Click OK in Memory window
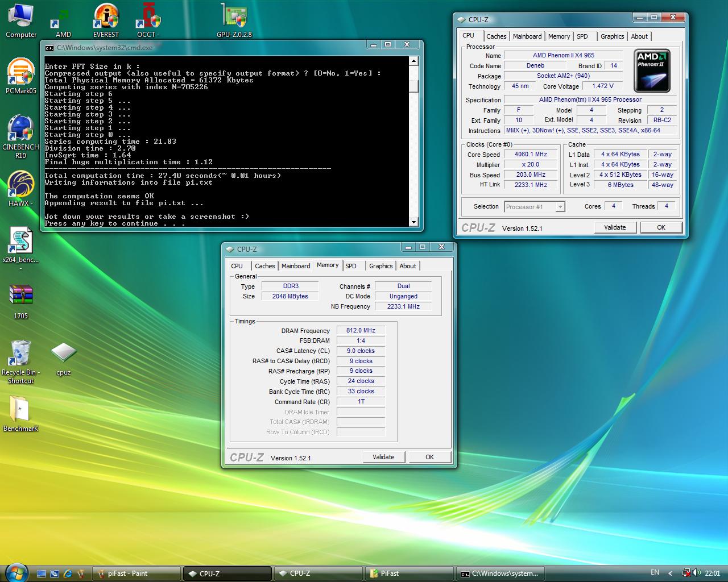Image resolution: width=728 pixels, height=582 pixels. point(429,457)
